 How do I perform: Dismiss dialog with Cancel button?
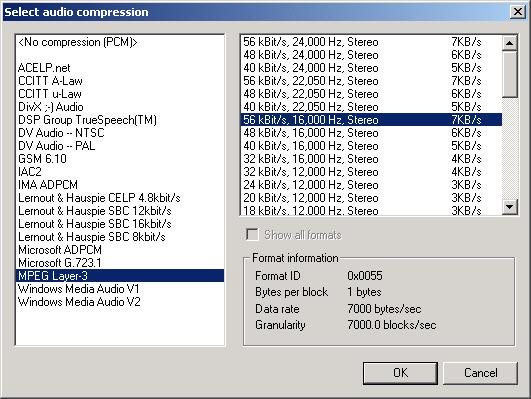tap(480, 373)
